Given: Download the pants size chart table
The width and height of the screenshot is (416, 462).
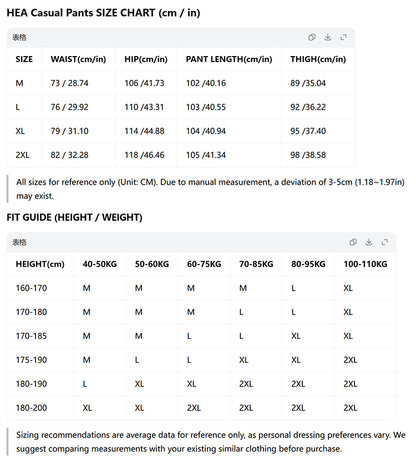Looking at the screenshot, I should pos(328,37).
